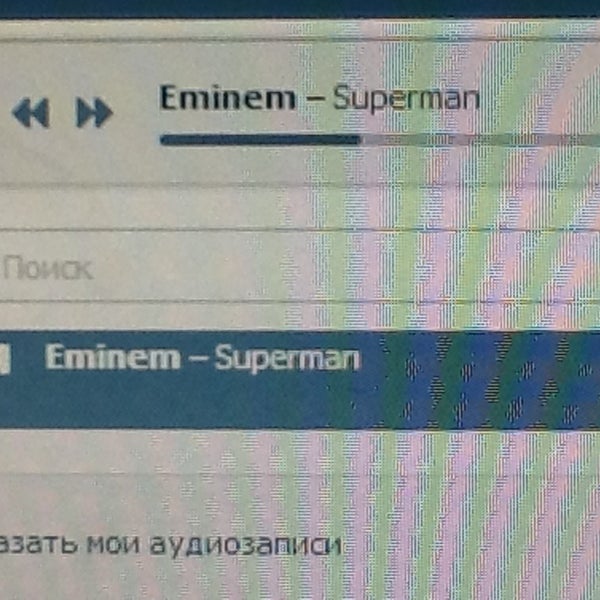The width and height of the screenshot is (600, 600).
Task: Click empty right area of highlighted track row
Action: pos(482,380)
